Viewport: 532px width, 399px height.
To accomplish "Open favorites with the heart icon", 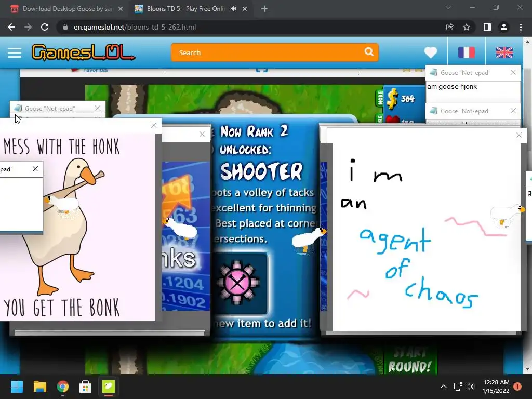I will 431,52.
